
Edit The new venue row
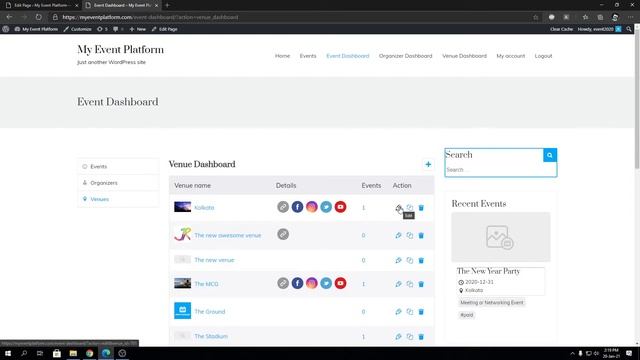pyautogui.click(x=398, y=260)
